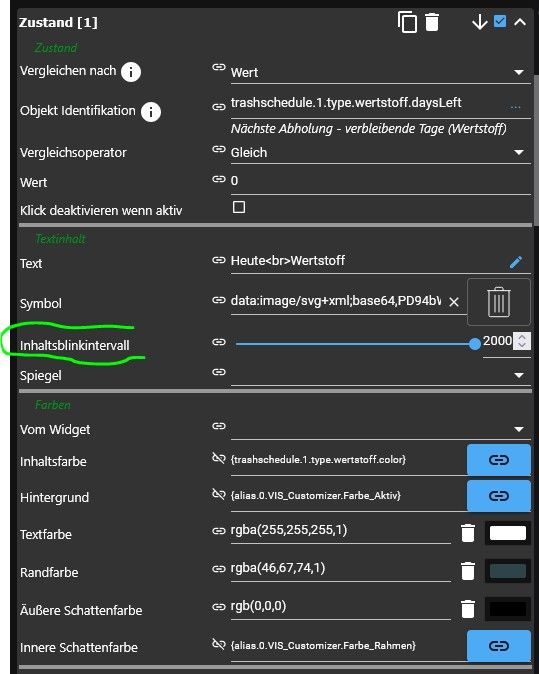Open the Vergleichen nach dropdown
This screenshot has width=539, height=674.
coord(519,72)
